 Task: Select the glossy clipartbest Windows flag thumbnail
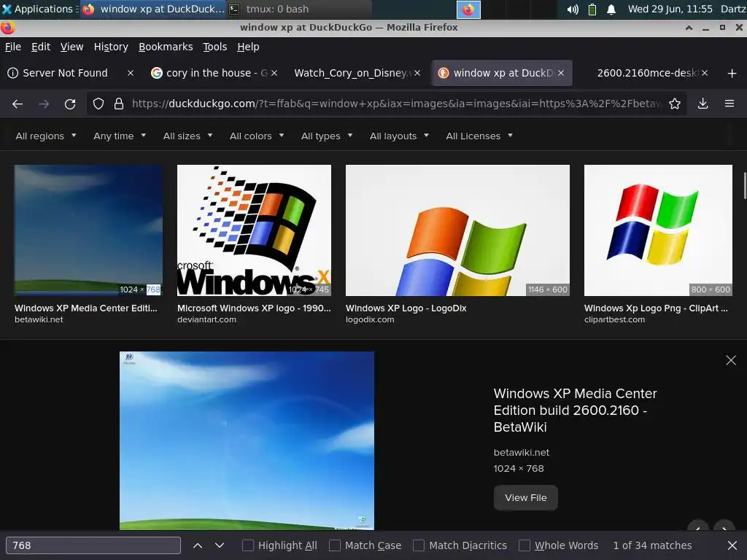pos(658,230)
